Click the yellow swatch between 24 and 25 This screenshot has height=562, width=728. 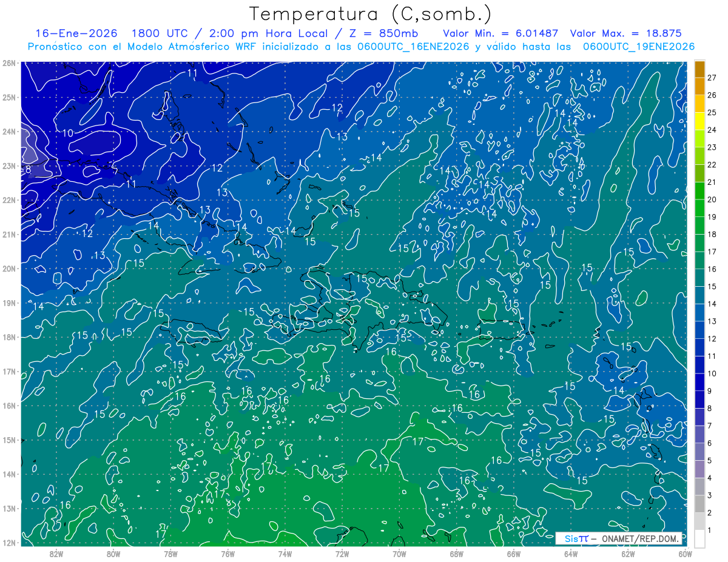(700, 121)
